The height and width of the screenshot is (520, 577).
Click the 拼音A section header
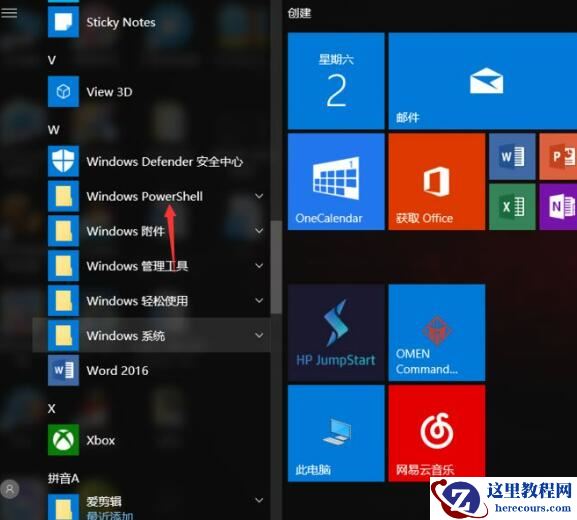click(x=63, y=478)
